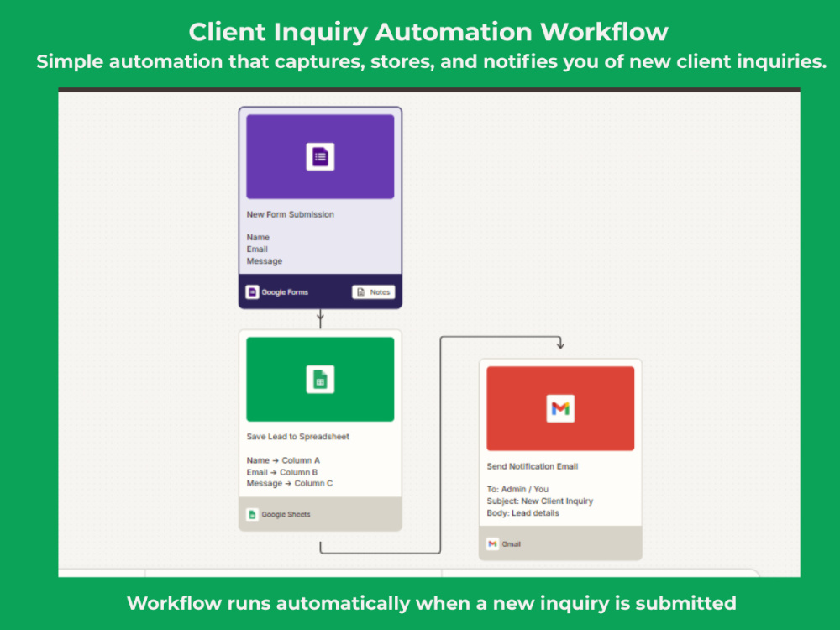Screen dimensions: 840x630
Task: Click the "Save Lead to Spreadsheet" title
Action: pyautogui.click(x=298, y=437)
